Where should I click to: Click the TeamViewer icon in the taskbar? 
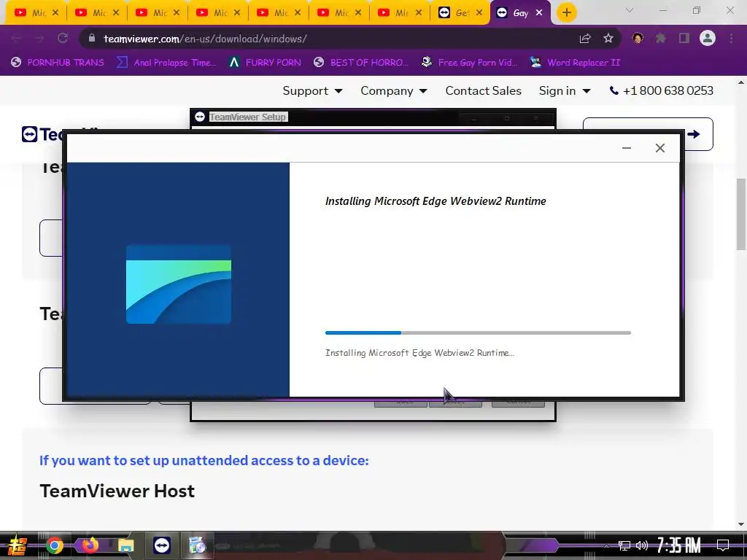(161, 545)
